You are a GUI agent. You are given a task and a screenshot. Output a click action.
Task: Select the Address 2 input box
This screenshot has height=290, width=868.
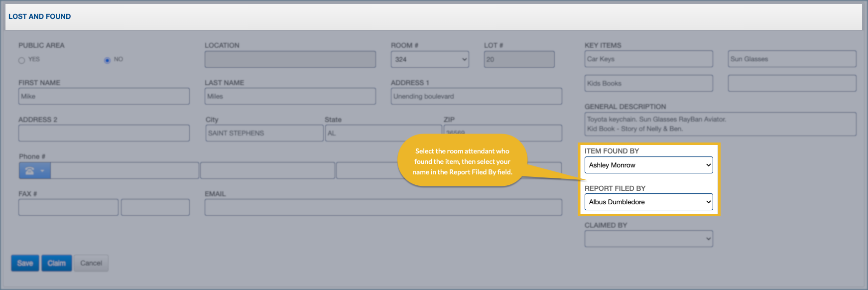point(104,133)
